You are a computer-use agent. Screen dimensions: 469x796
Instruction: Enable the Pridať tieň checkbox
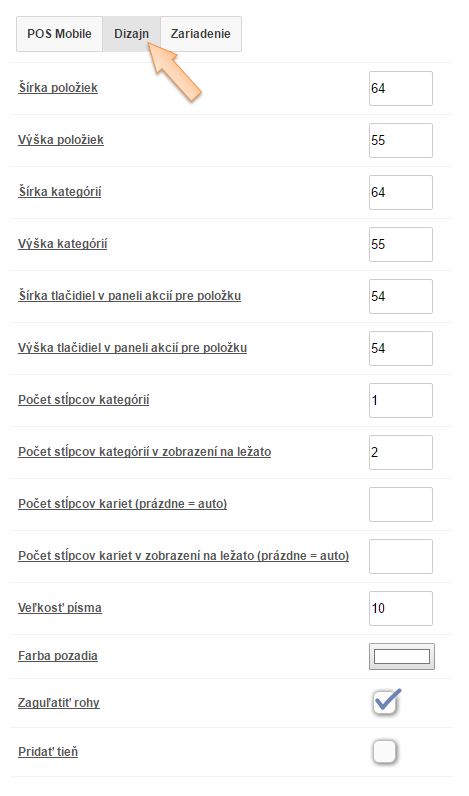pos(385,752)
